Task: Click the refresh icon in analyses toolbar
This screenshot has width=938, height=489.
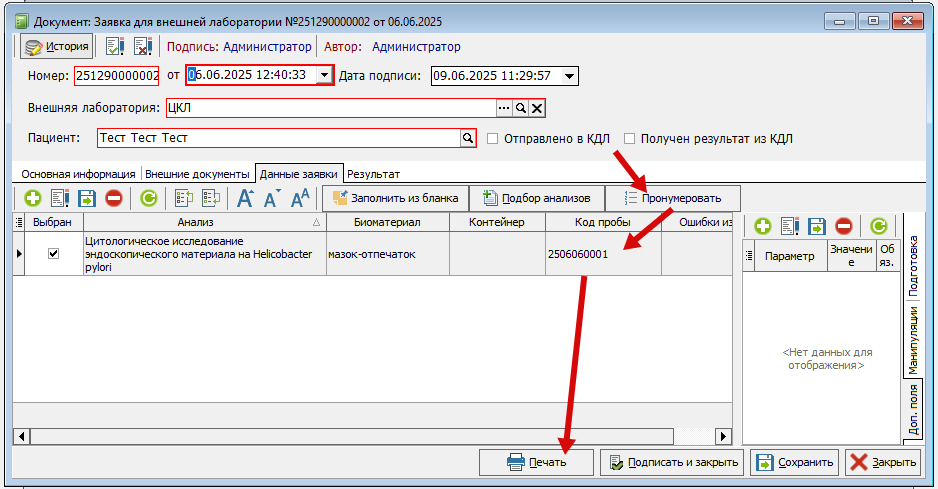Action: 148,199
